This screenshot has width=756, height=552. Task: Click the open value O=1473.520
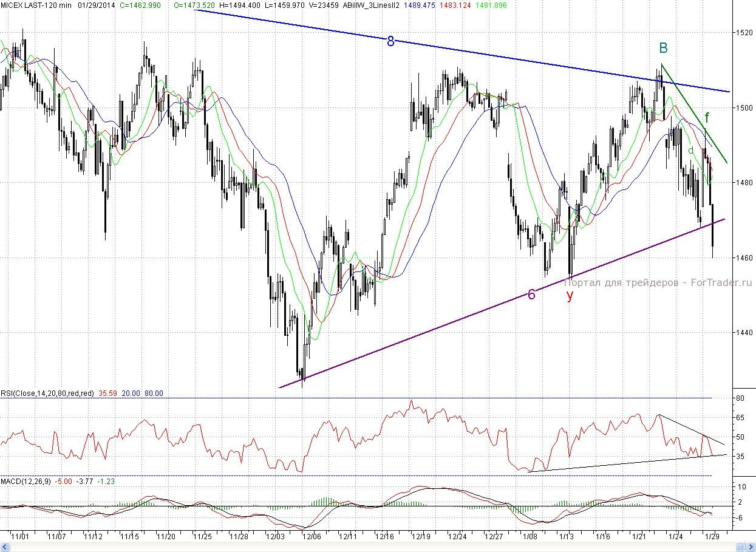coord(194,5)
